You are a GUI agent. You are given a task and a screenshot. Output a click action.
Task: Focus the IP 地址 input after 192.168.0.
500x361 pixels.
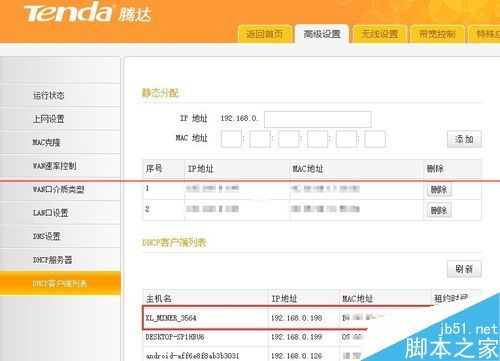point(317,119)
